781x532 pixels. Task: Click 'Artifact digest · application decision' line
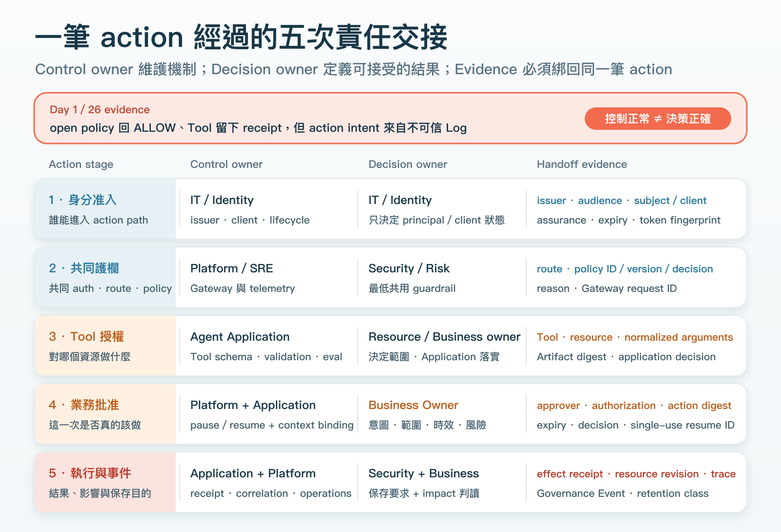(x=626, y=357)
